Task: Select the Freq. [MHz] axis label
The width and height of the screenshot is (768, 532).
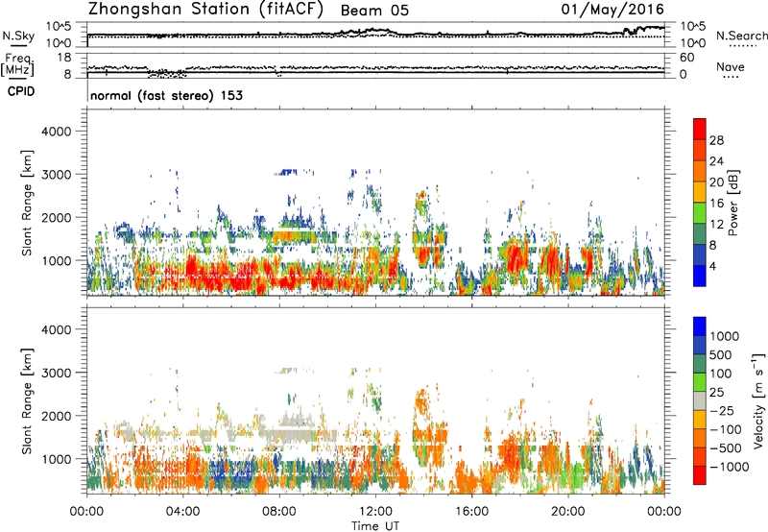Action: click(17, 64)
